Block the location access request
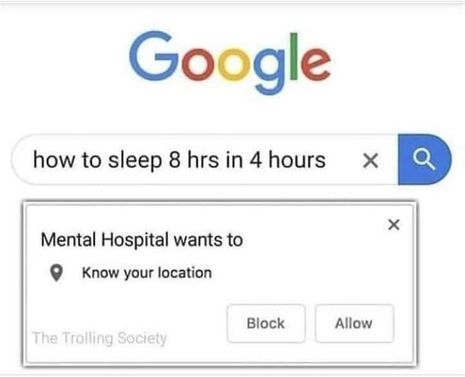This screenshot has width=465, height=377. click(x=266, y=323)
